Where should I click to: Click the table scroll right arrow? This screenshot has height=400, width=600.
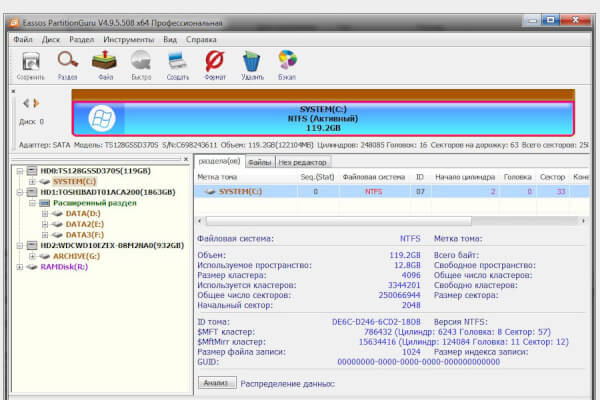coord(583,221)
